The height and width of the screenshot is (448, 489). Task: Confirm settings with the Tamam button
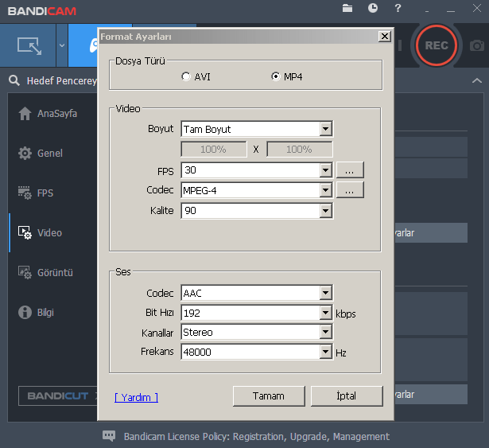(269, 395)
